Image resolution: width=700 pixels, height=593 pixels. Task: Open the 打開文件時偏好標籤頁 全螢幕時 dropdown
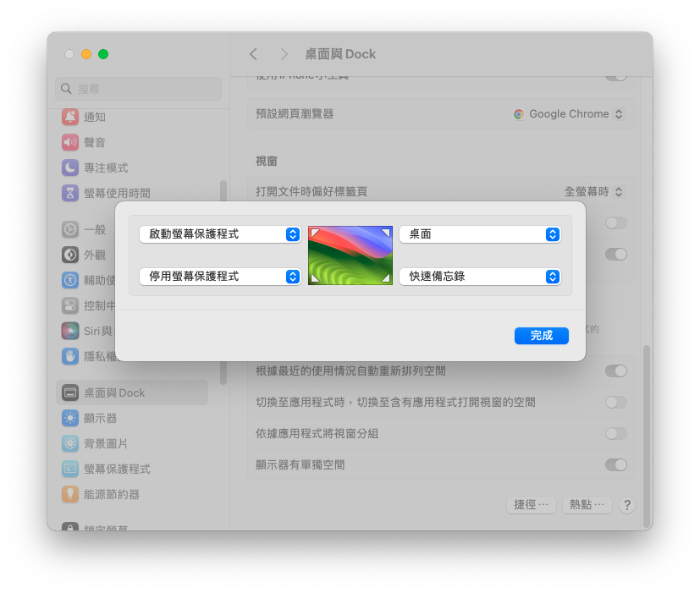[x=594, y=192]
